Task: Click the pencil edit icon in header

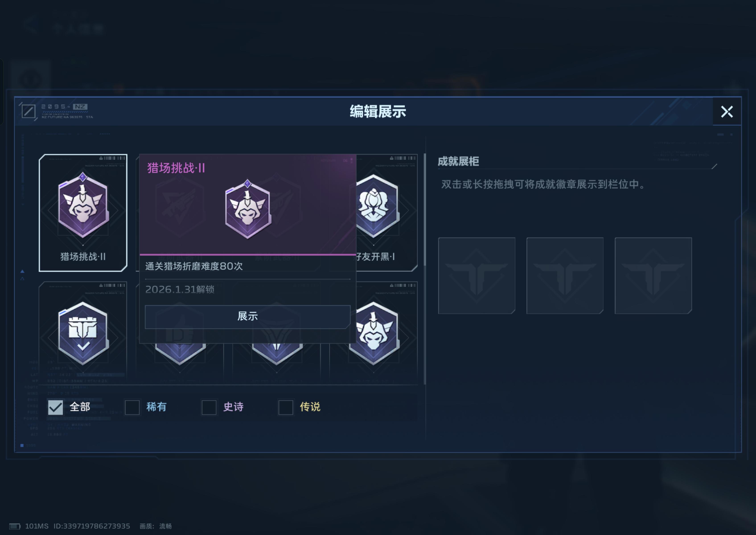Action: point(28,111)
